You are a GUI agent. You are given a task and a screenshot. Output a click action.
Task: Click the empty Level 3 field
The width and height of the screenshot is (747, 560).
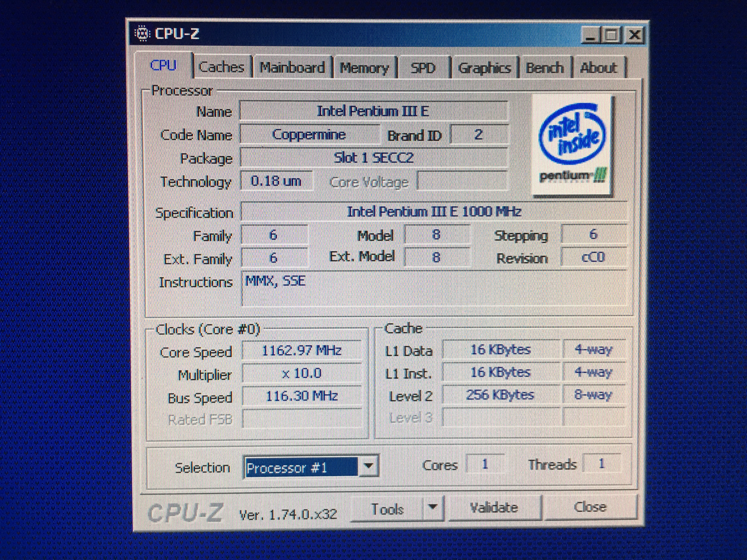[x=501, y=417]
